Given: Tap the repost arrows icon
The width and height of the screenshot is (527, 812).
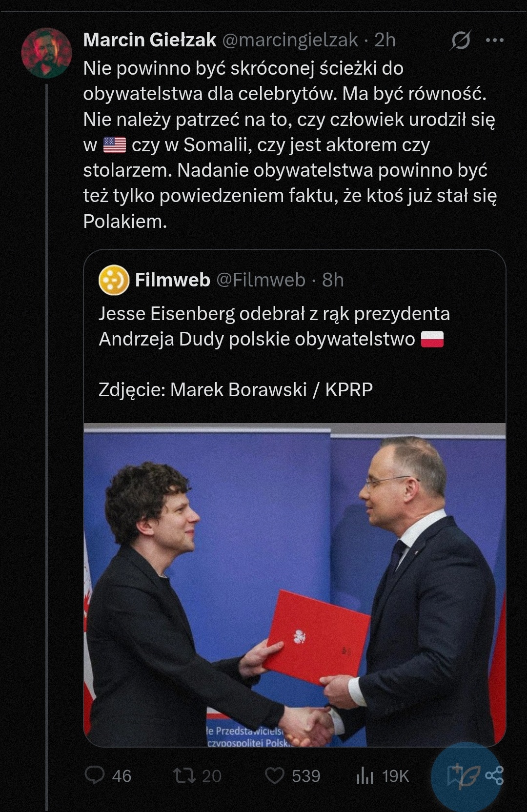Looking at the screenshot, I should [184, 775].
